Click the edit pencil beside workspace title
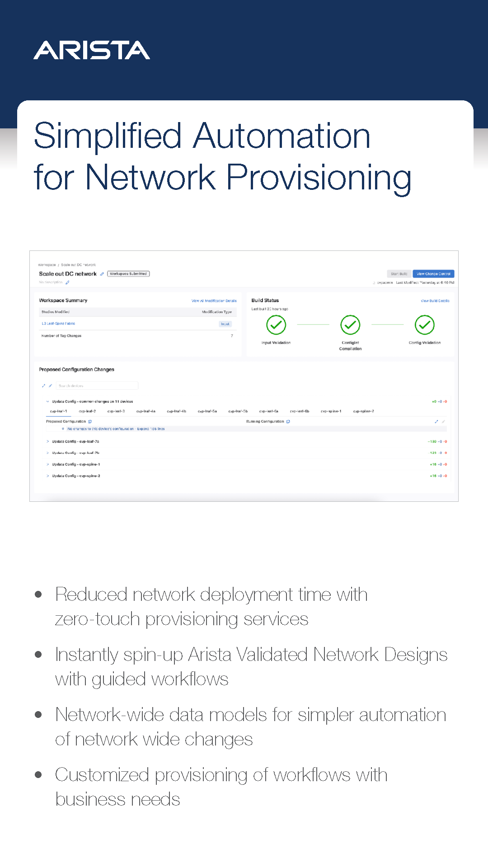Screen dimensions: 488x868 pyautogui.click(x=102, y=274)
